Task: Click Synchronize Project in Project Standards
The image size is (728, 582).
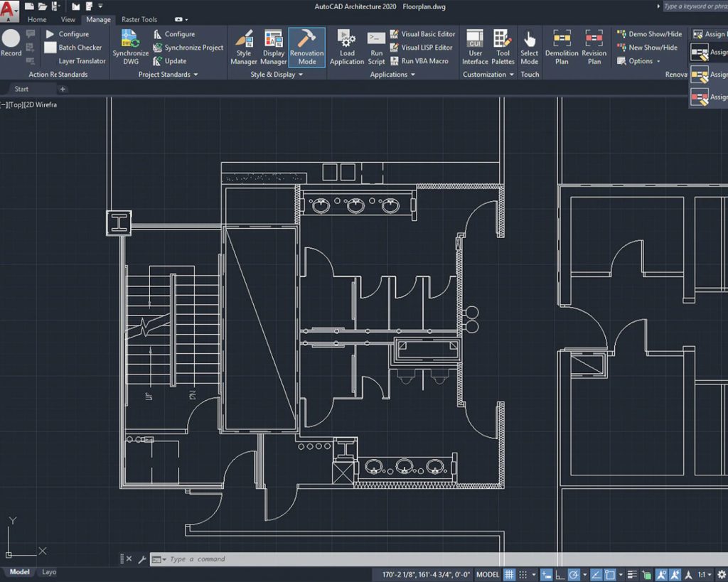Action: point(188,48)
